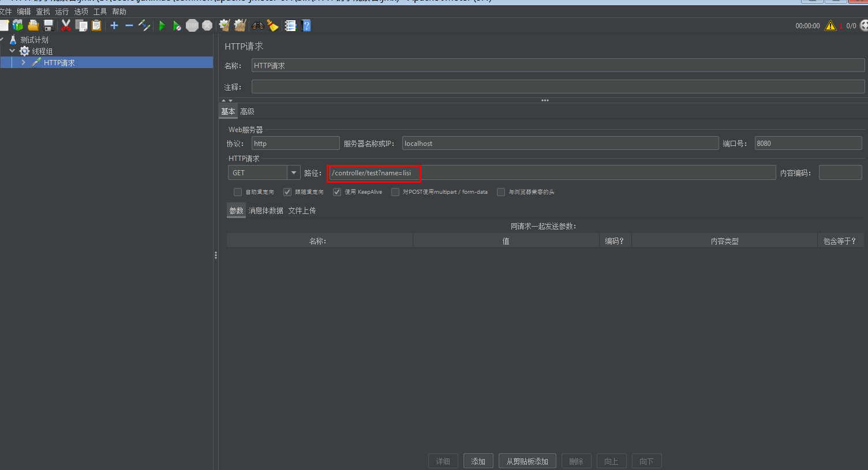The image size is (868, 470).
Task: Click the Clear gear-and-broom icon
Action: 225,25
